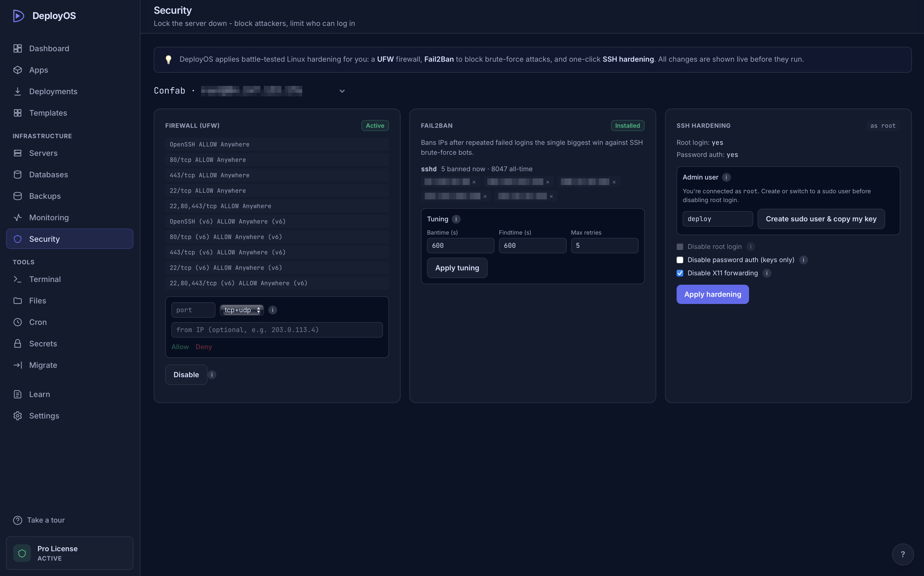
Task: Click the DeployOS logo icon
Action: tap(18, 16)
